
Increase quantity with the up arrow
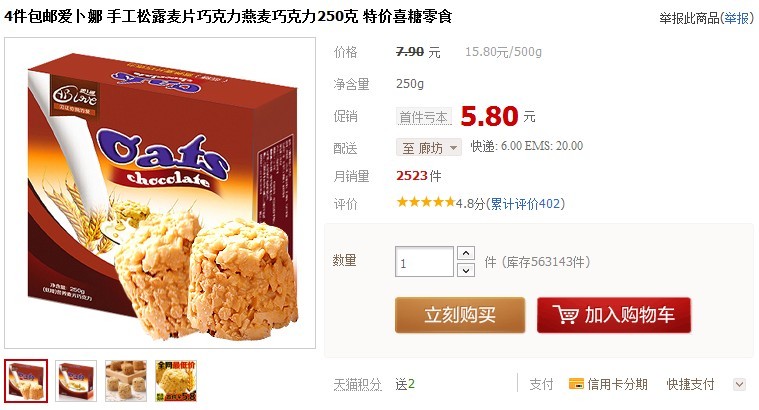point(466,253)
